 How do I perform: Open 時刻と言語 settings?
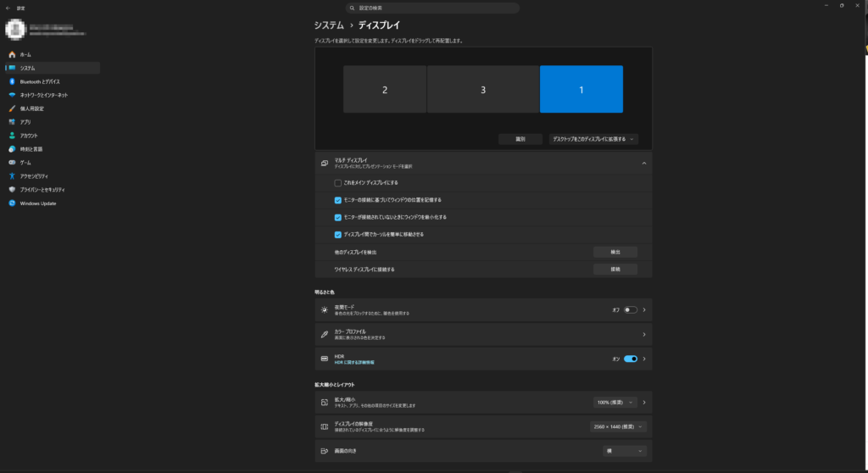click(x=53, y=149)
